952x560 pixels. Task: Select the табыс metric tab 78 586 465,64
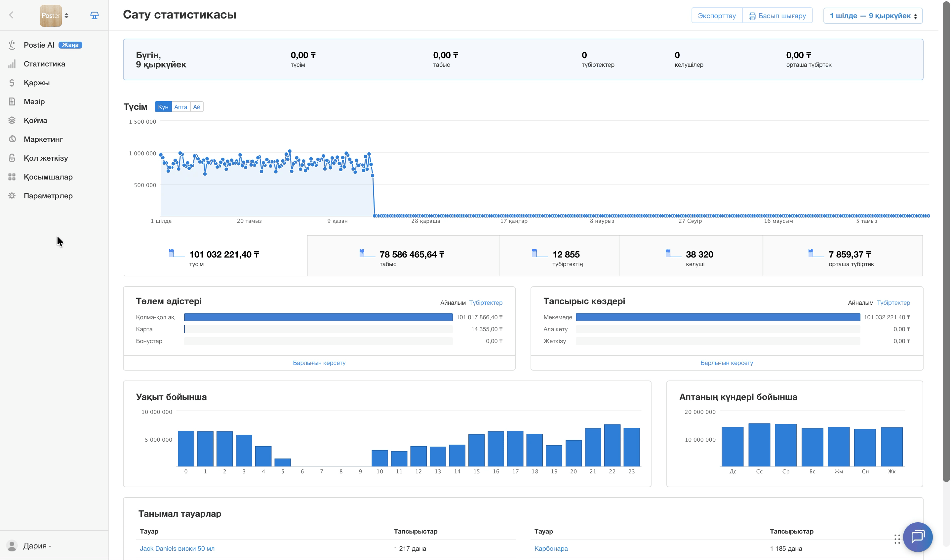coord(403,256)
